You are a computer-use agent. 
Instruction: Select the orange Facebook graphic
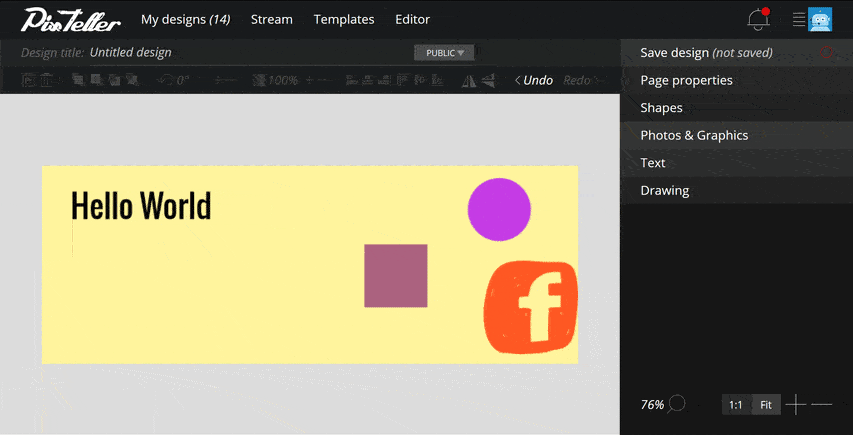[x=530, y=307]
